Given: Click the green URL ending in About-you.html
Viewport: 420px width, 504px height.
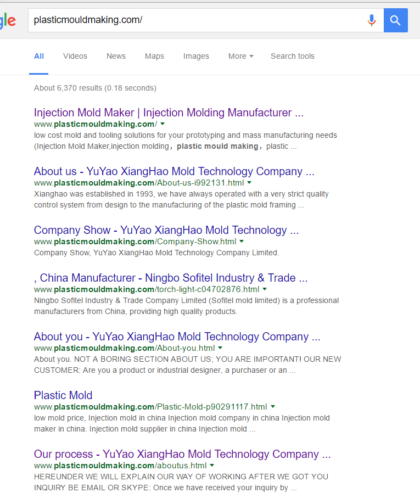Looking at the screenshot, I should click(125, 348).
